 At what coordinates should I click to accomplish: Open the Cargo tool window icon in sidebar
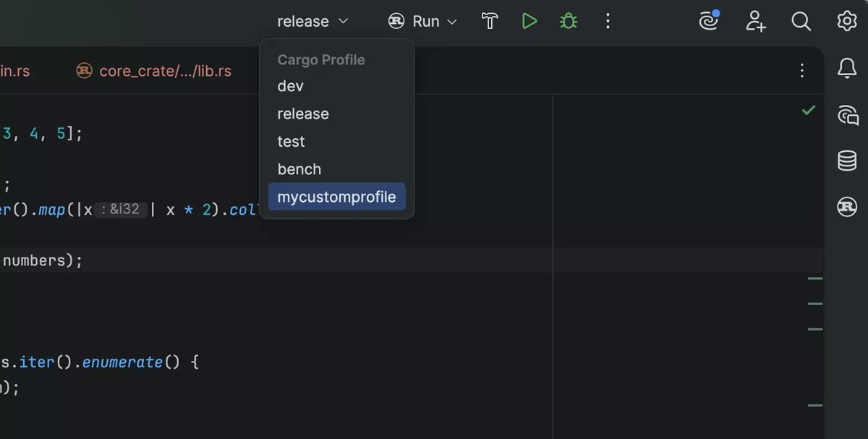[847, 206]
